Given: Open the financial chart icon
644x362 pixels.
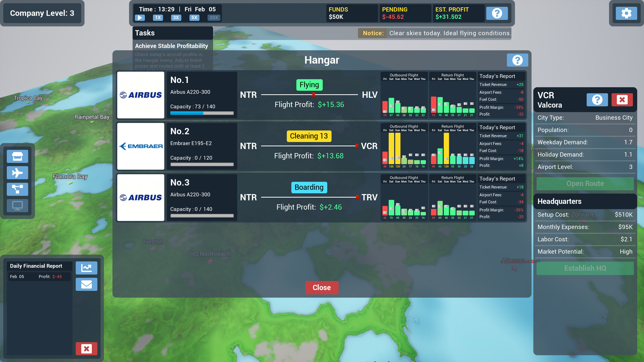Looking at the screenshot, I should coord(87,268).
